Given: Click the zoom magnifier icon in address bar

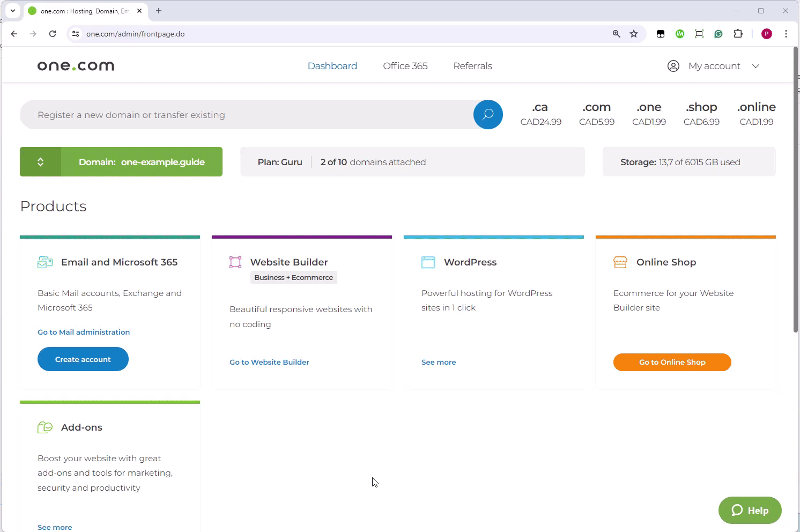Looking at the screenshot, I should coord(617,34).
